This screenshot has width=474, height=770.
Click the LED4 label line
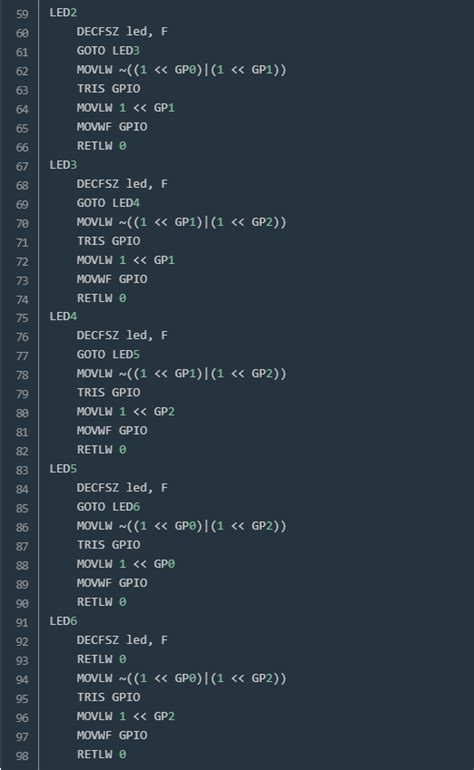pos(63,317)
